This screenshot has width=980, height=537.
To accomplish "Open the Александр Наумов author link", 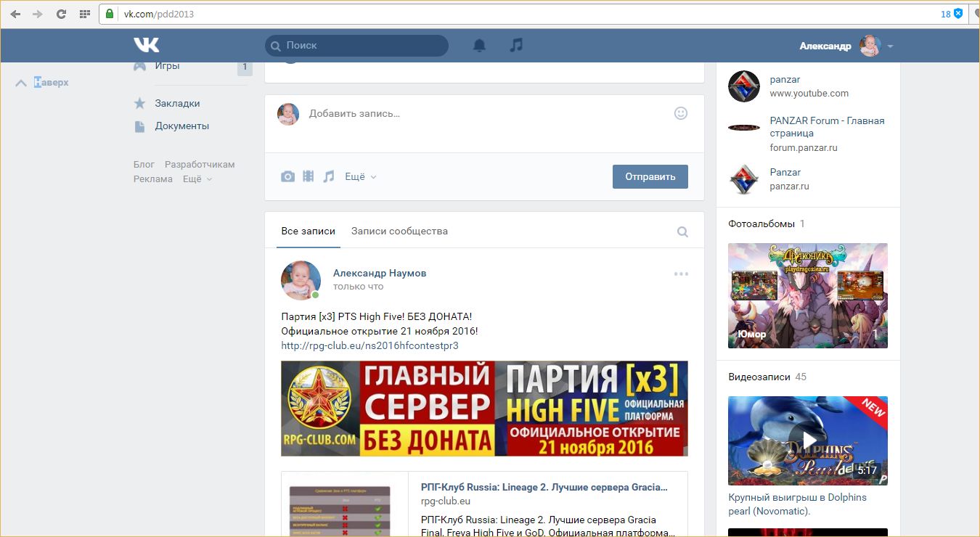I will click(x=380, y=273).
